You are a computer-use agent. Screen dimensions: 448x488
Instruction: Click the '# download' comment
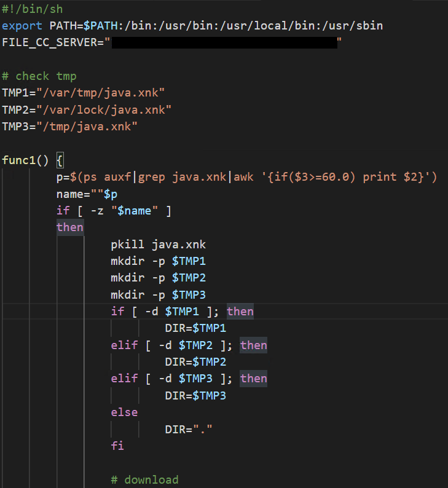tap(144, 479)
